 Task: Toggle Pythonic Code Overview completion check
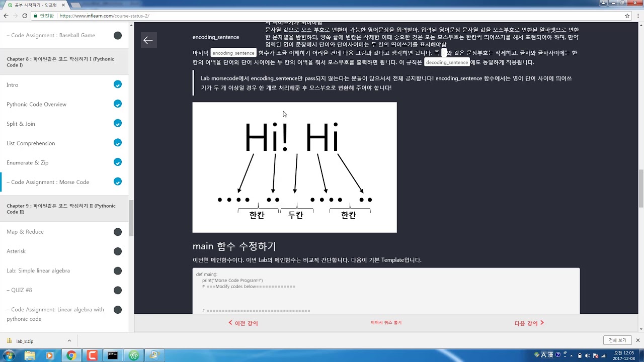tap(118, 104)
